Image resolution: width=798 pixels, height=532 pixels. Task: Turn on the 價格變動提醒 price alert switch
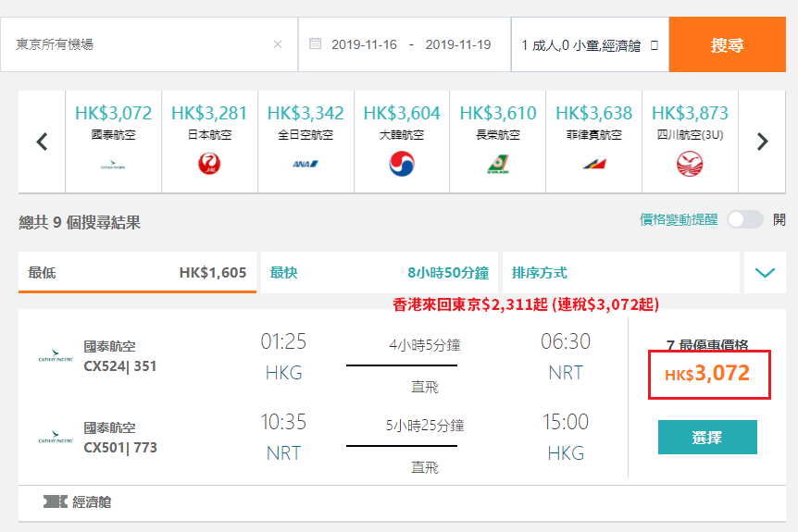pos(745,219)
